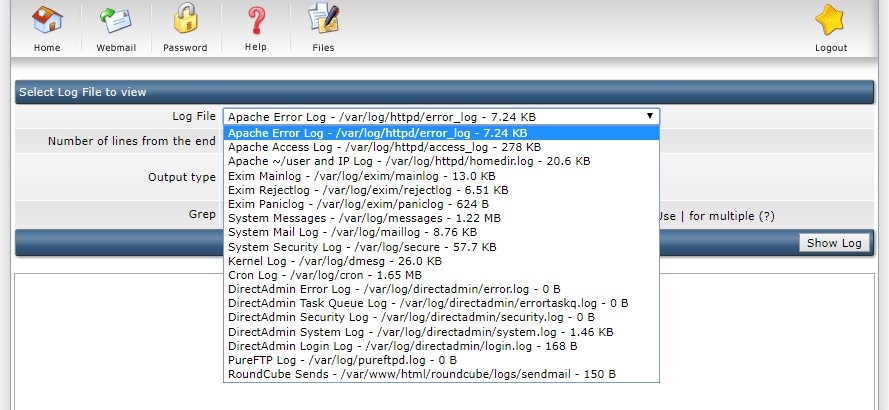
Task: Open Help with the question mark icon
Action: point(256,19)
